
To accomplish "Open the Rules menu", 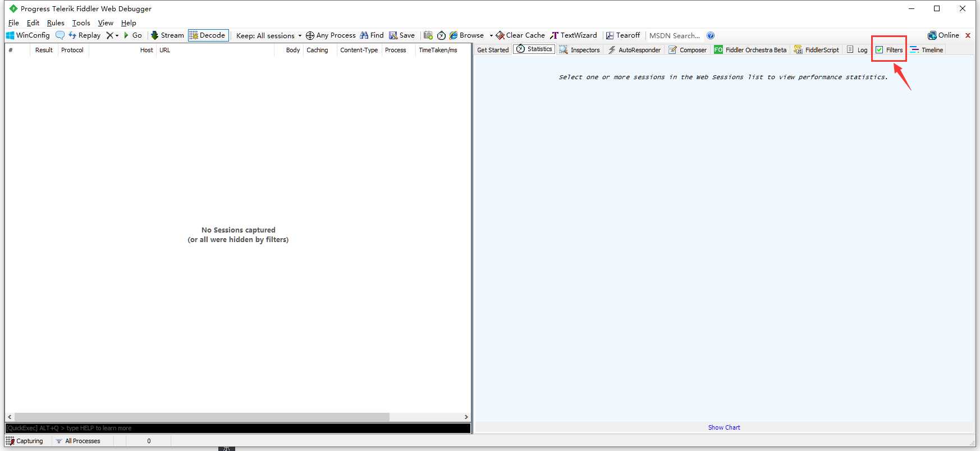I will point(56,23).
